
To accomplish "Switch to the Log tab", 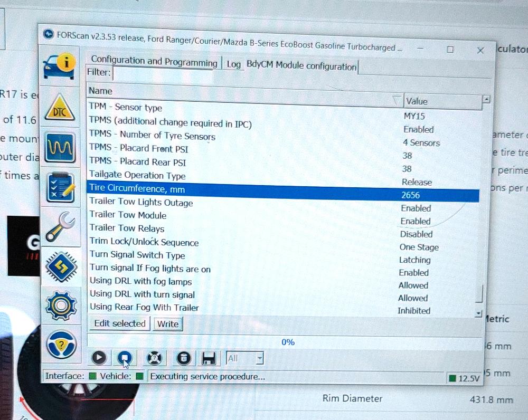I will [x=234, y=64].
